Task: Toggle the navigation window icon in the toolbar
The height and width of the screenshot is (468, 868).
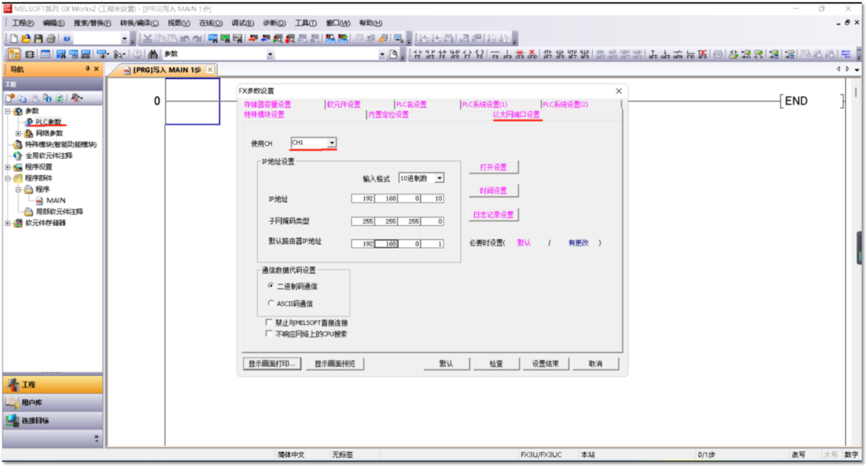Action: (15, 54)
